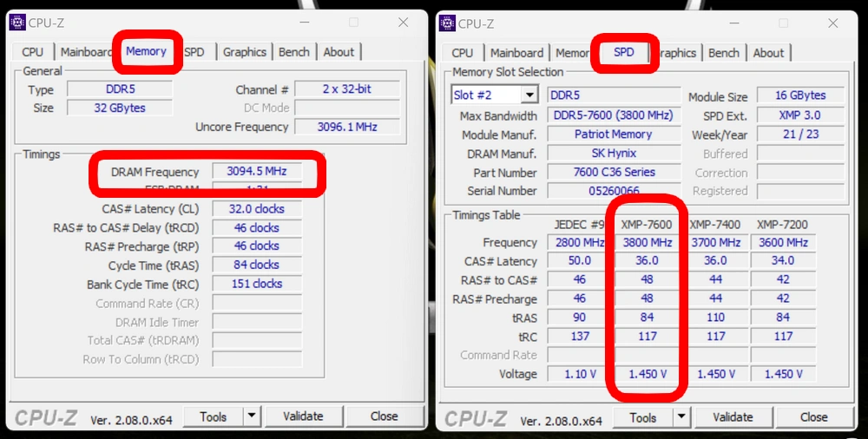The image size is (868, 439).
Task: Open the Mainboard tab in the left CPU-Z window
Action: (86, 52)
